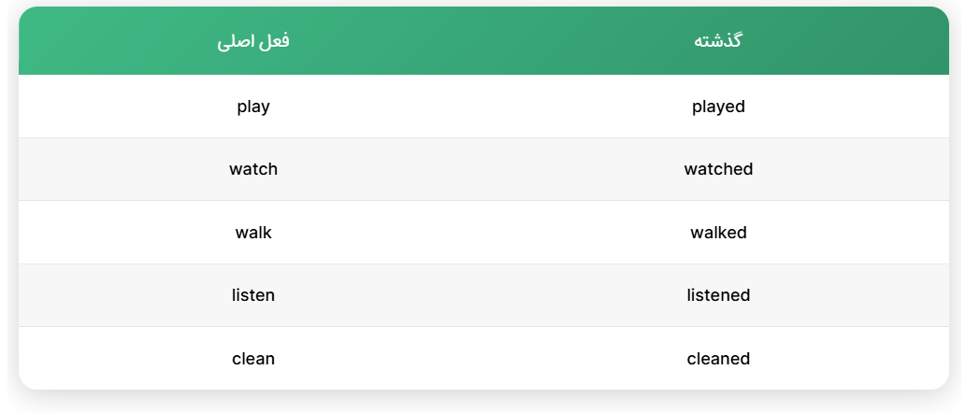
Task: Click the 'listened' past tense cell
Action: click(718, 295)
